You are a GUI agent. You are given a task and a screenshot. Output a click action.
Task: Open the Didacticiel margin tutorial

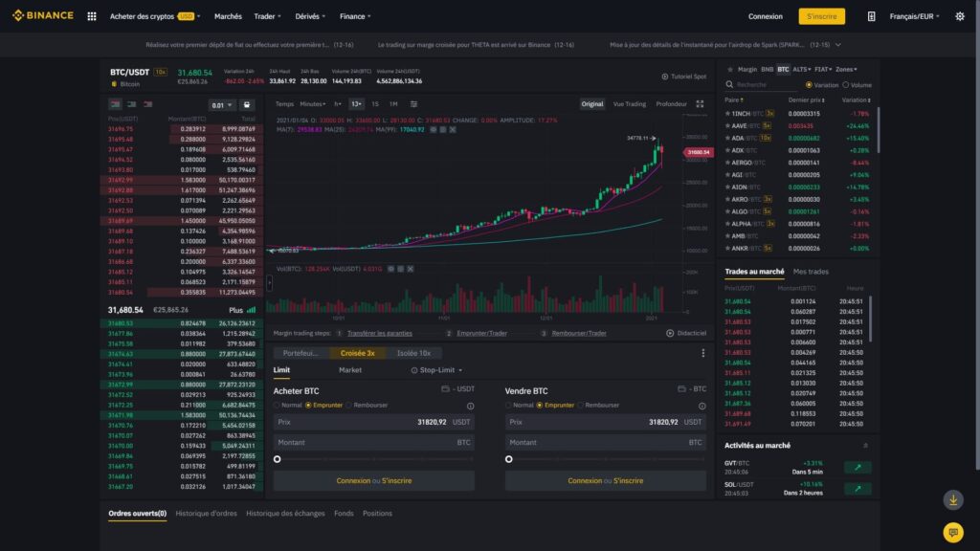pos(686,333)
